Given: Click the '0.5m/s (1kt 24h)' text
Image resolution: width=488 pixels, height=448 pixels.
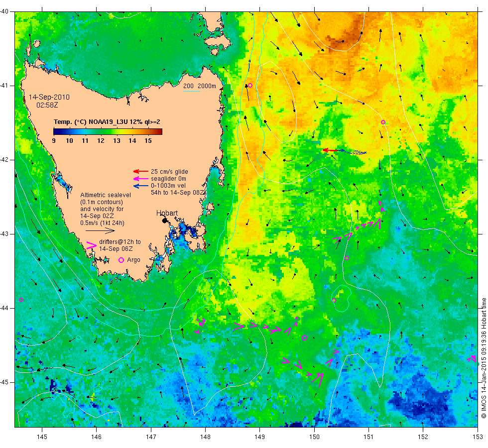Looking at the screenshot, I should point(102,223).
